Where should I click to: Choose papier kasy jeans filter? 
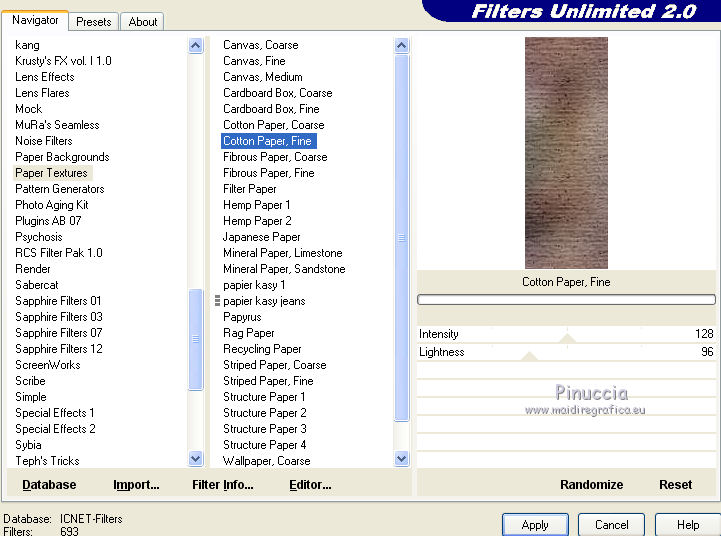[x=264, y=301]
